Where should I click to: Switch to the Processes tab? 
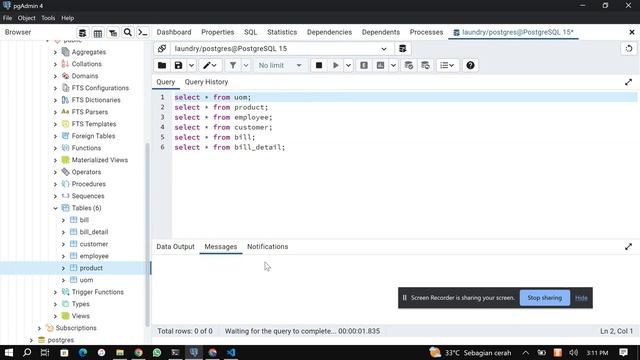click(427, 32)
